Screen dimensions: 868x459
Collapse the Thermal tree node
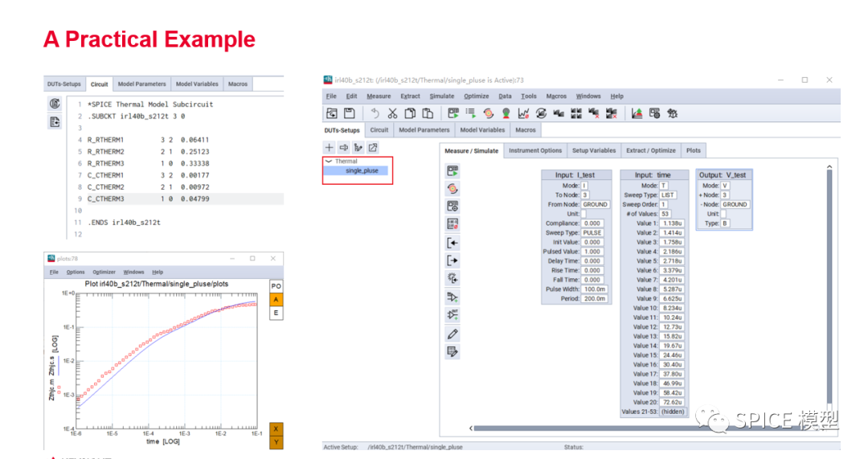[x=329, y=161]
